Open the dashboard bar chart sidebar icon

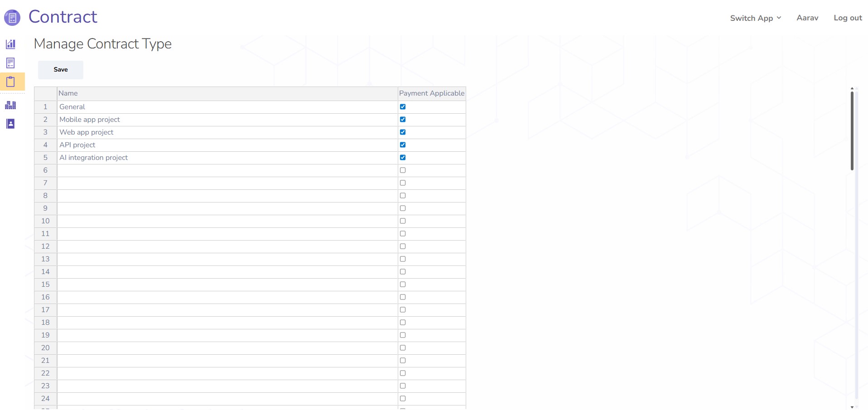pos(10,44)
